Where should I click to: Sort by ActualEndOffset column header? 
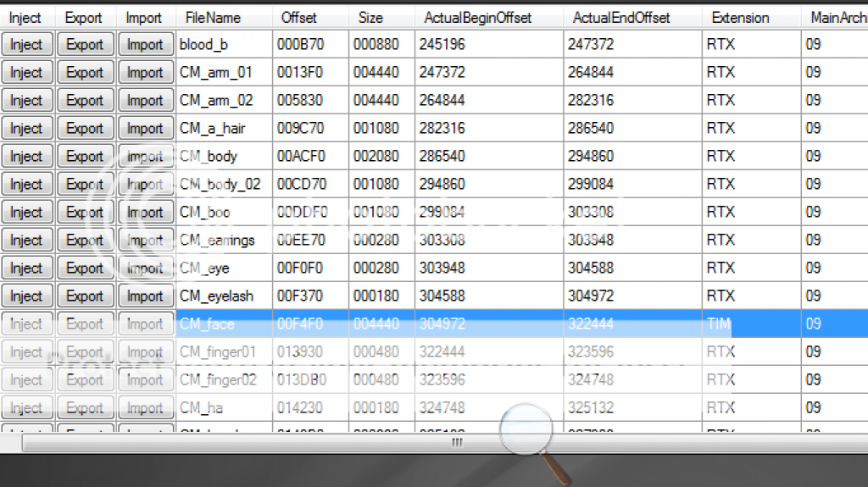click(x=632, y=18)
